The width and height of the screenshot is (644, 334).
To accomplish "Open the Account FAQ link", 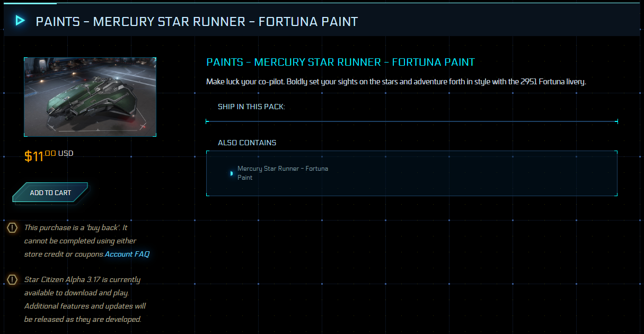I will (127, 254).
